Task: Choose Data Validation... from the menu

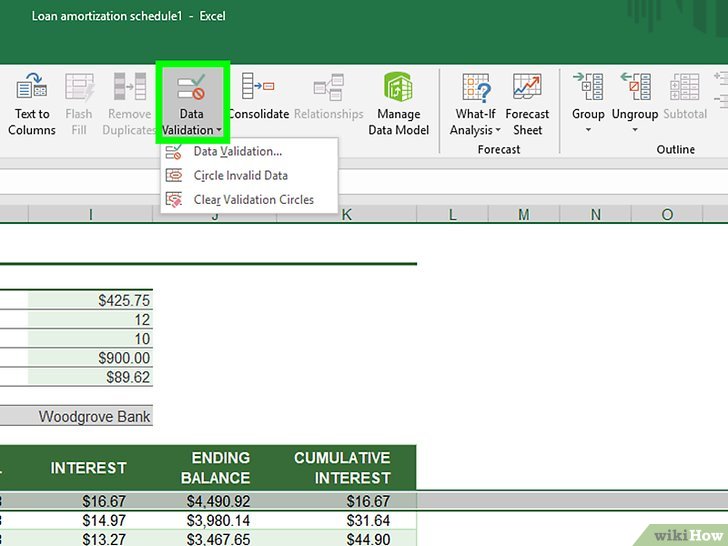Action: tap(249, 151)
